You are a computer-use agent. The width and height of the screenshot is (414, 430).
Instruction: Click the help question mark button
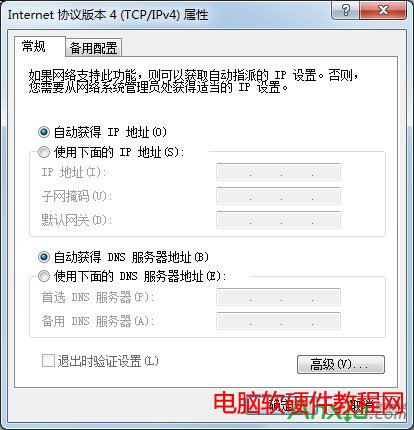[346, 10]
